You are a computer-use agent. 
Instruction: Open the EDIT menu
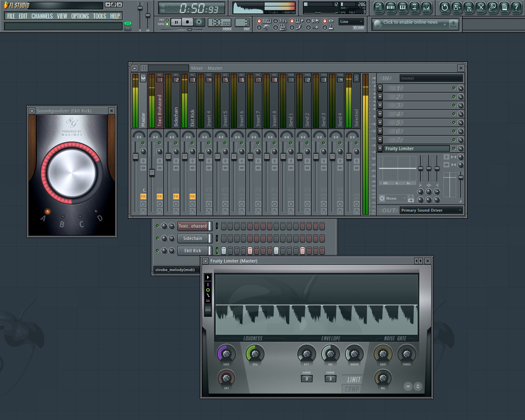click(x=23, y=16)
